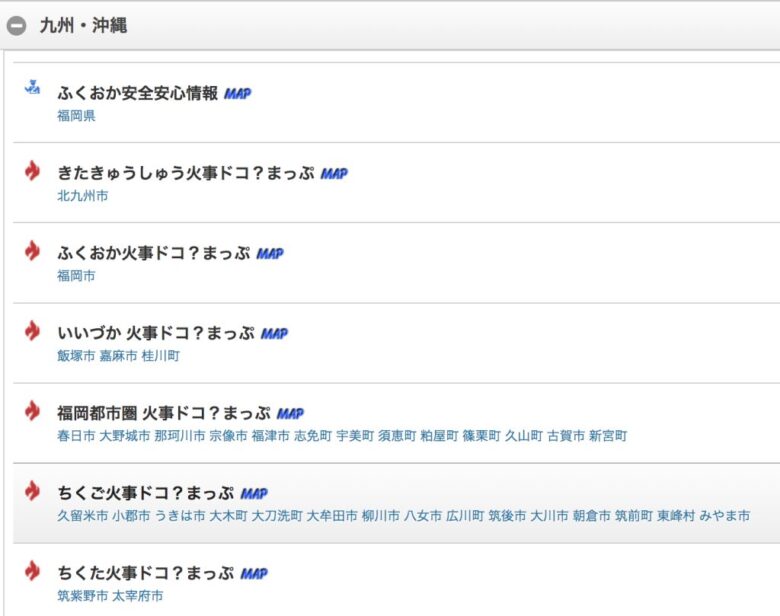Go to 広川町 area link
The width and height of the screenshot is (780, 616).
(x=465, y=516)
